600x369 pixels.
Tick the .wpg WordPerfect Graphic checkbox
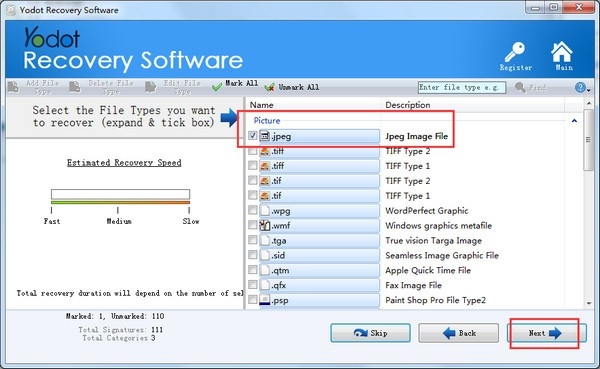[253, 210]
